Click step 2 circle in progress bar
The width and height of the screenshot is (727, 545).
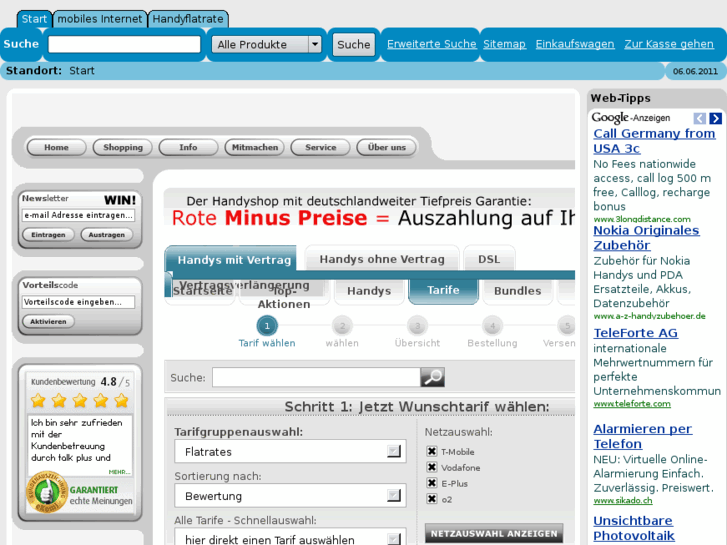pyautogui.click(x=342, y=326)
